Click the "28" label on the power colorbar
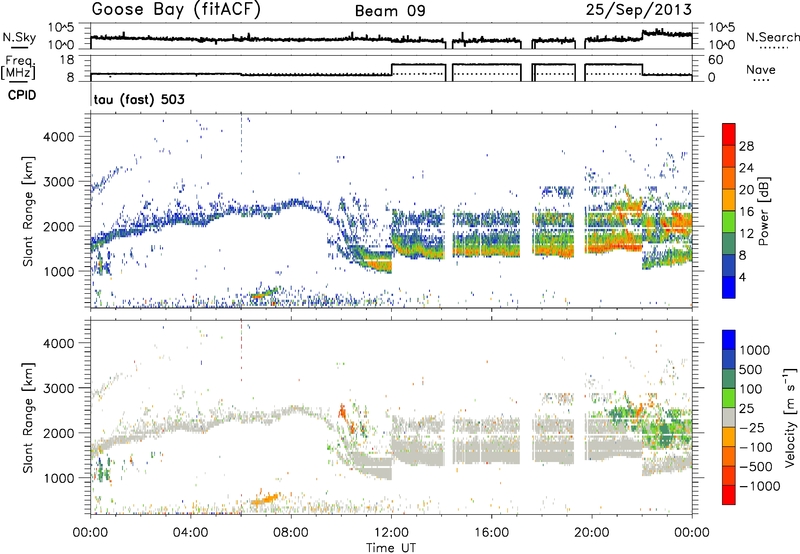 [x=746, y=146]
